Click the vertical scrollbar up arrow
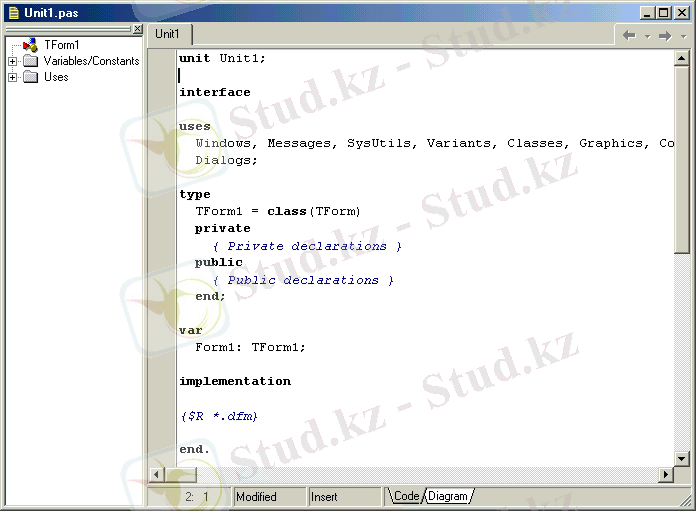The height and width of the screenshot is (511, 696). 681,58
